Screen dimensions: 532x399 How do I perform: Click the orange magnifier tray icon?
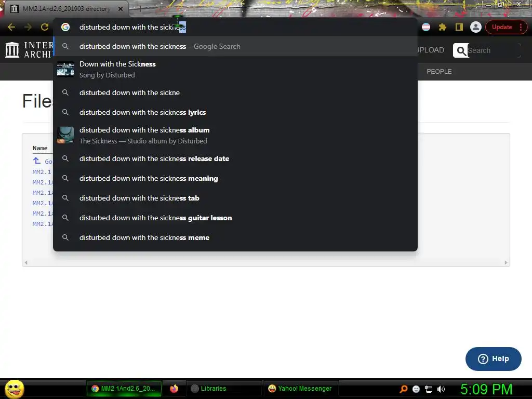tap(403, 389)
